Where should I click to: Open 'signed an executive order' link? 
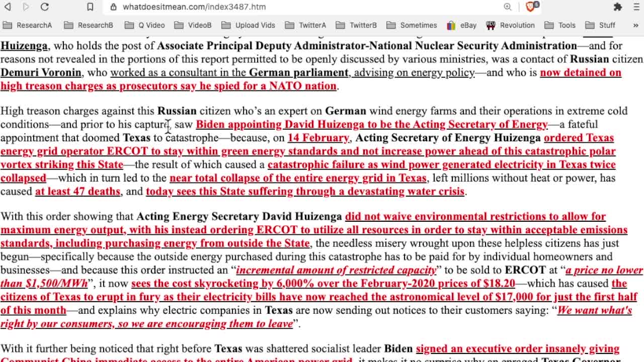(518, 349)
